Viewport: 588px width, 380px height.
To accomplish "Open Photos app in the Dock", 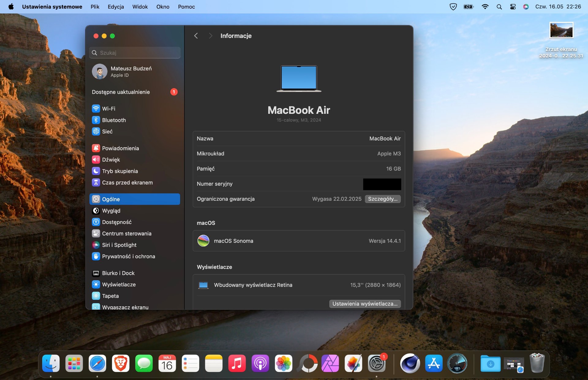I will 284,363.
